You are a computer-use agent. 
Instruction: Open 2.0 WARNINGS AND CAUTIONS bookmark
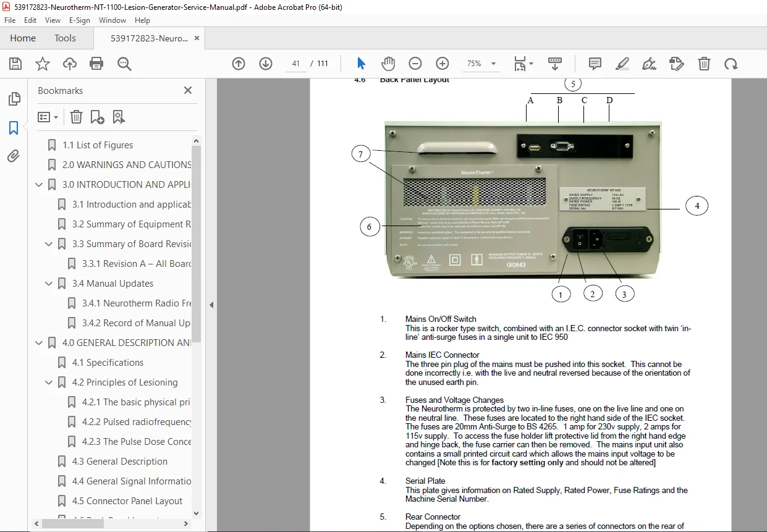(127, 165)
